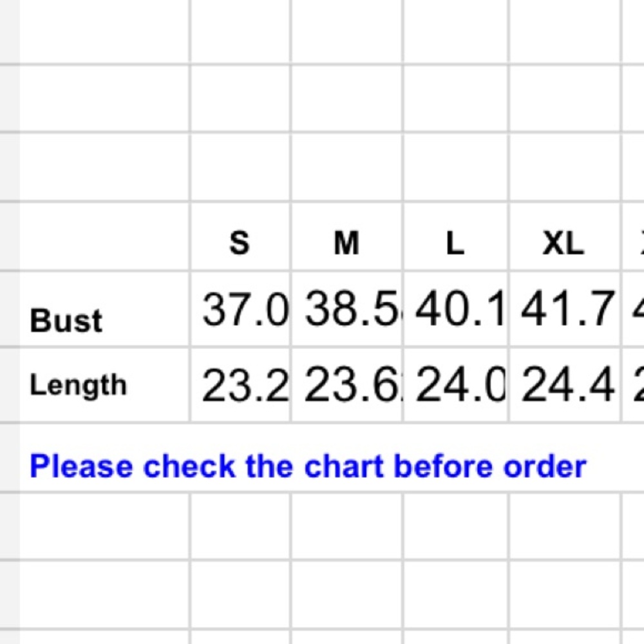644x644 pixels.
Task: Select the Length value for size M
Action: pyautogui.click(x=346, y=385)
